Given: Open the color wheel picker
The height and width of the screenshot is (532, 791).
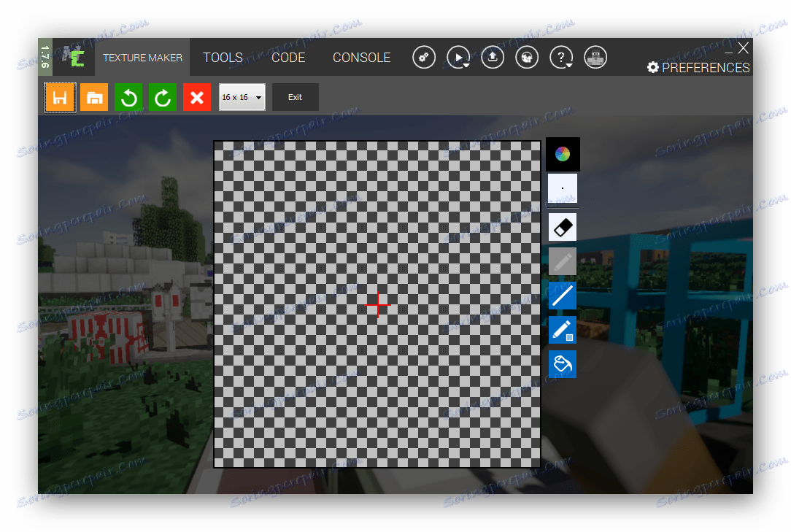Looking at the screenshot, I should point(563,154).
